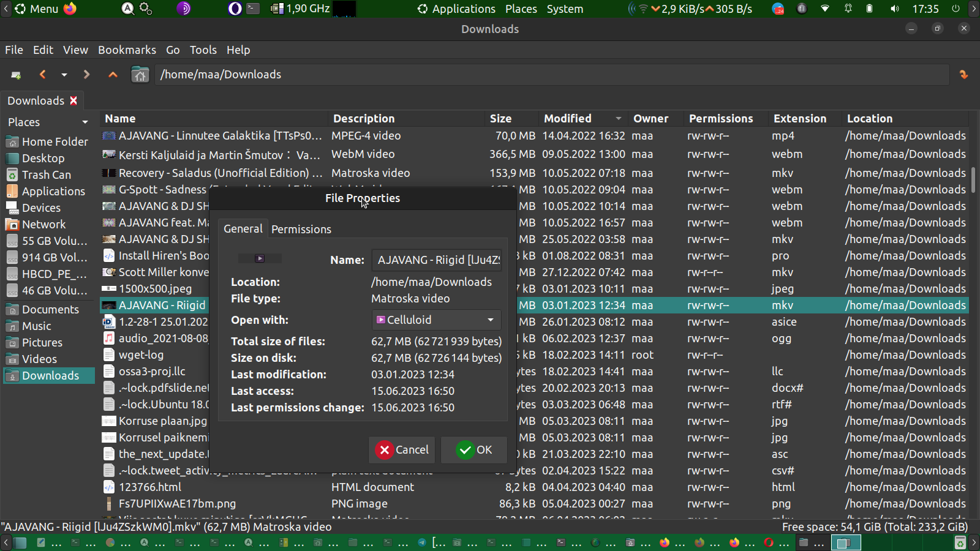Switch to the Permissions tab

click(x=301, y=229)
